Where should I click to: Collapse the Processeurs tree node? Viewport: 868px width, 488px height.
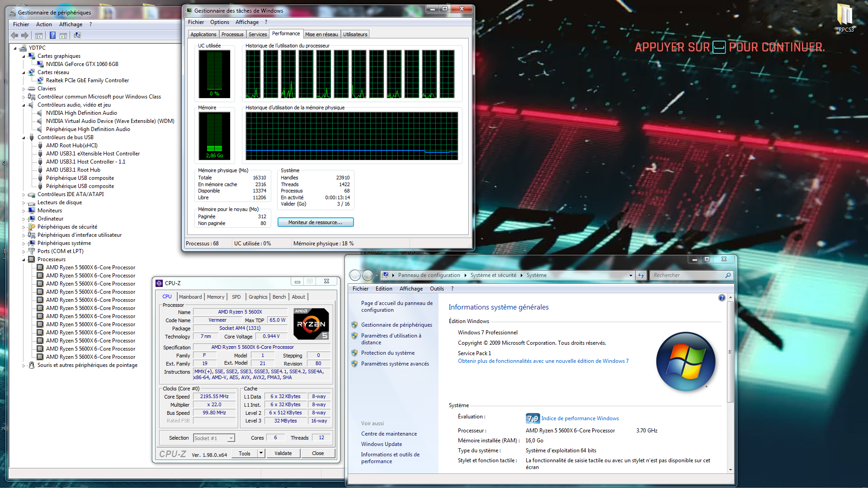[24, 260]
